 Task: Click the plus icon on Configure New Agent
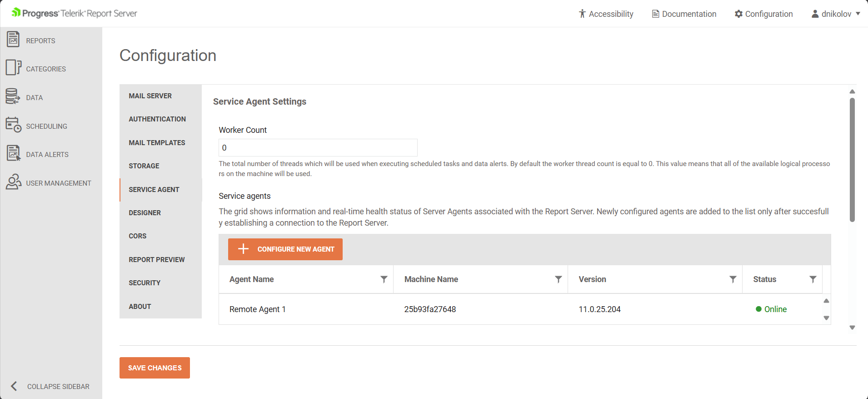244,249
